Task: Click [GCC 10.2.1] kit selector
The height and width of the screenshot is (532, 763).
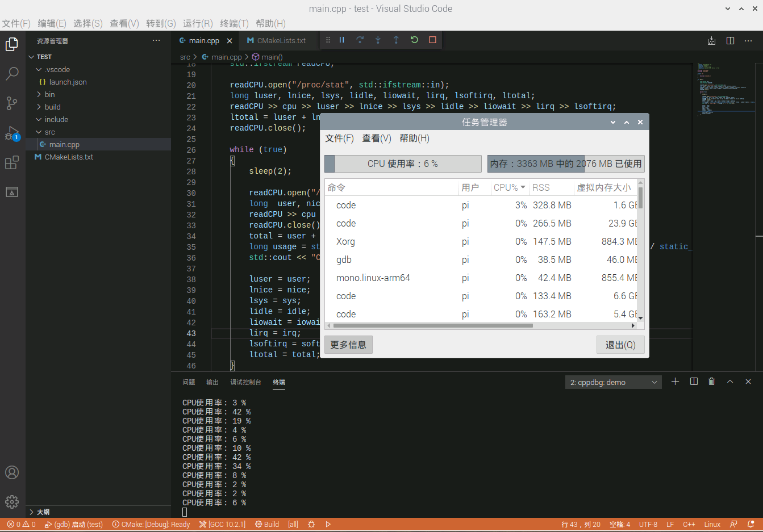Action: pyautogui.click(x=222, y=524)
